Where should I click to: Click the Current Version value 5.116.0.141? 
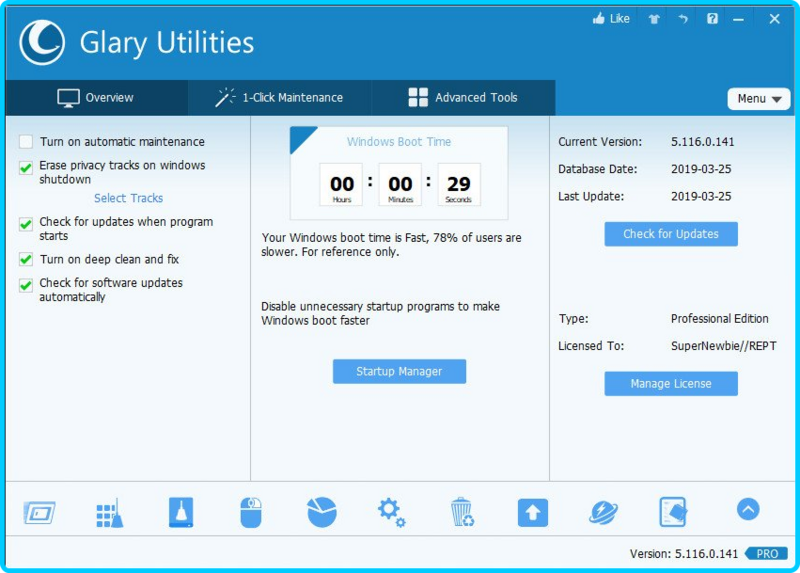[703, 142]
